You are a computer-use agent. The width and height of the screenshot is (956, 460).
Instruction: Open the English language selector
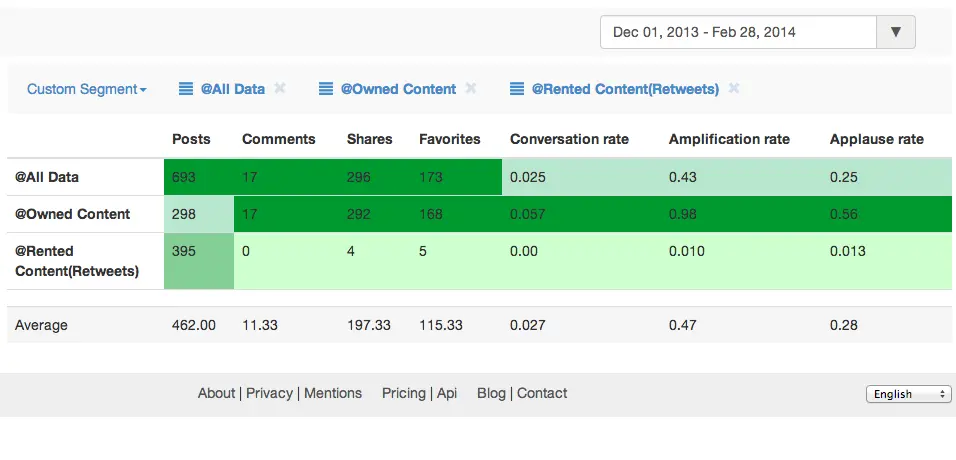coord(908,394)
